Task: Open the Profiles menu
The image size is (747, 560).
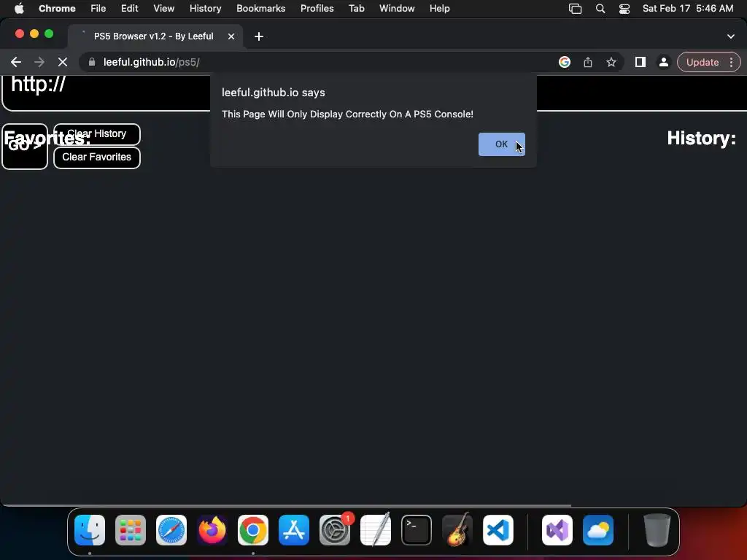Action: point(317,9)
